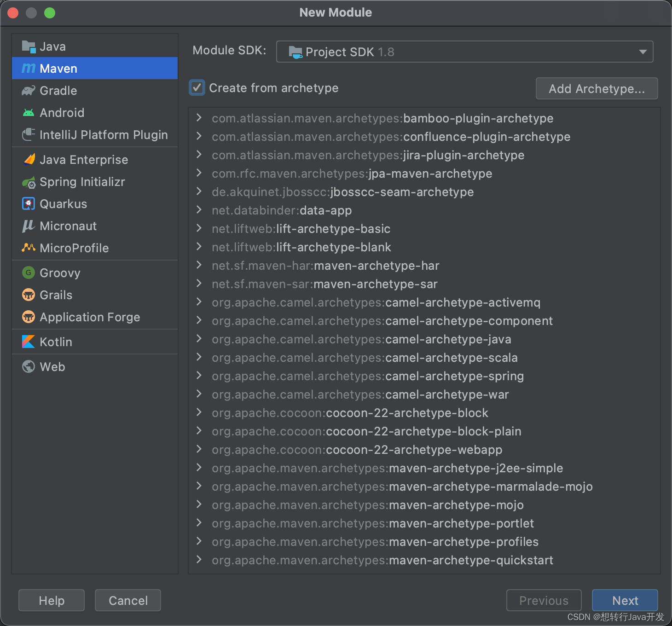Expand the jpa-maven-archetype node
Screen dimensions: 672x626
tap(199, 173)
